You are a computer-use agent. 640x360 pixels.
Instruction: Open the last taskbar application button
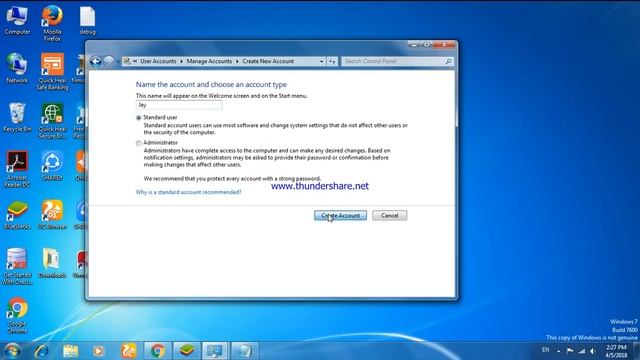point(244,351)
